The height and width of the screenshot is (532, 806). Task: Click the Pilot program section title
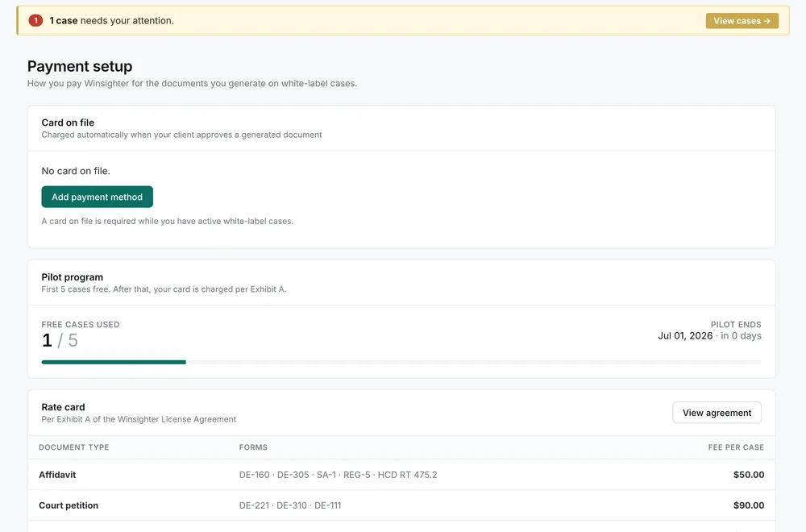click(x=72, y=277)
